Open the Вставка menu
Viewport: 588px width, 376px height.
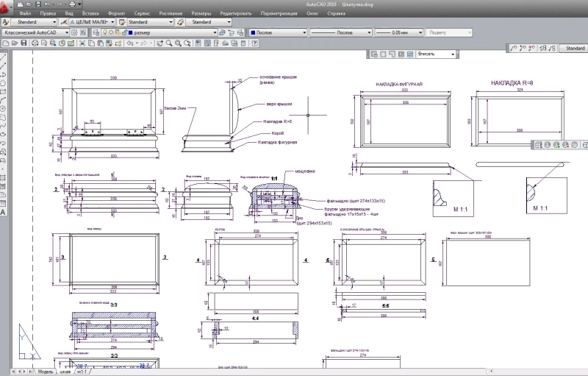click(90, 13)
